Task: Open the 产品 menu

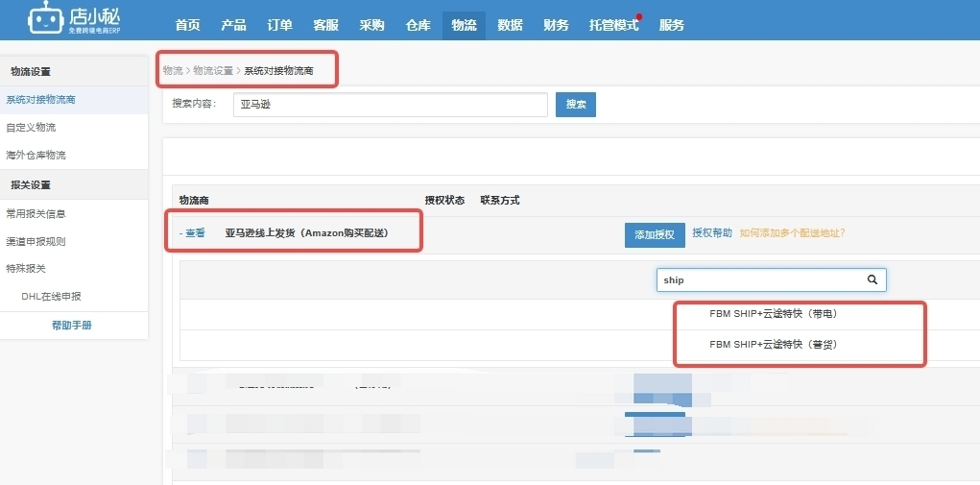Action: coord(234,26)
